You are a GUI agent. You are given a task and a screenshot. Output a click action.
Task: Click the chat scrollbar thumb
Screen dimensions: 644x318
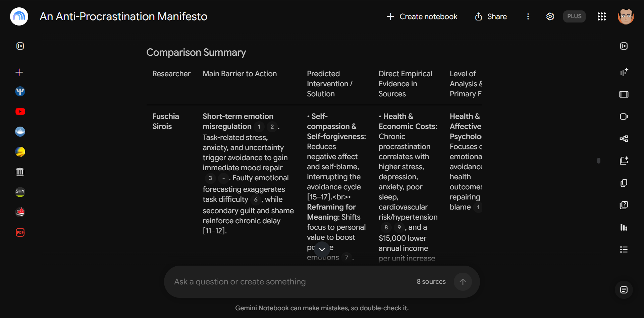click(x=599, y=161)
